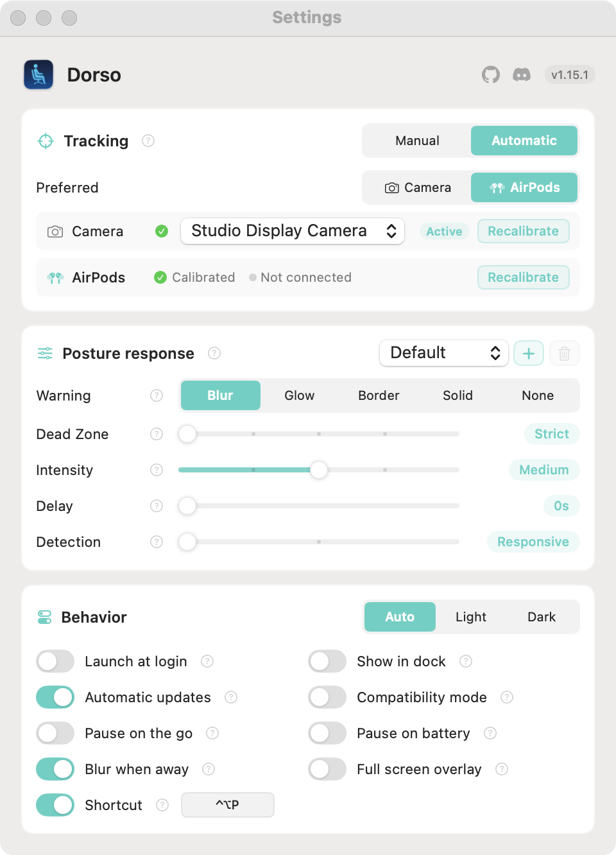
Task: Select Glow warning style
Action: pos(300,395)
